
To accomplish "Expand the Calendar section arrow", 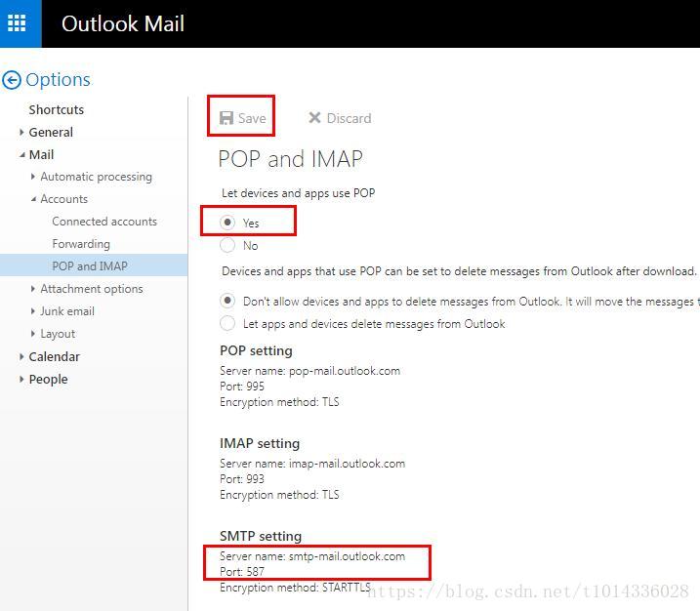I will pyautogui.click(x=21, y=356).
